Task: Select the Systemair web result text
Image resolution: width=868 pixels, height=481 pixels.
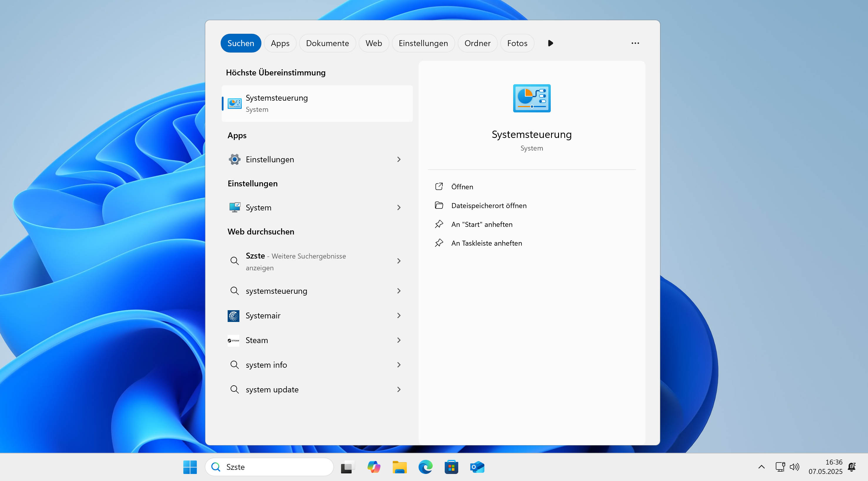Action: coord(263,316)
